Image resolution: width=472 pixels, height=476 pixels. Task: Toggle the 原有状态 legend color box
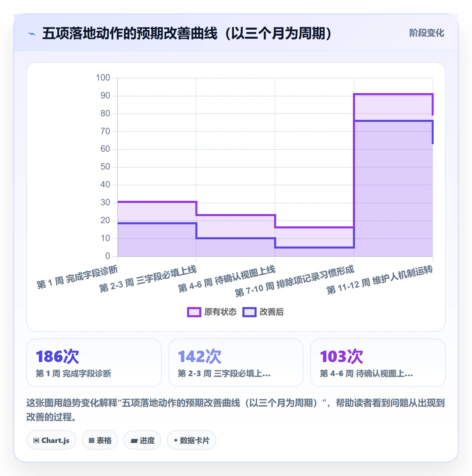[x=194, y=312]
